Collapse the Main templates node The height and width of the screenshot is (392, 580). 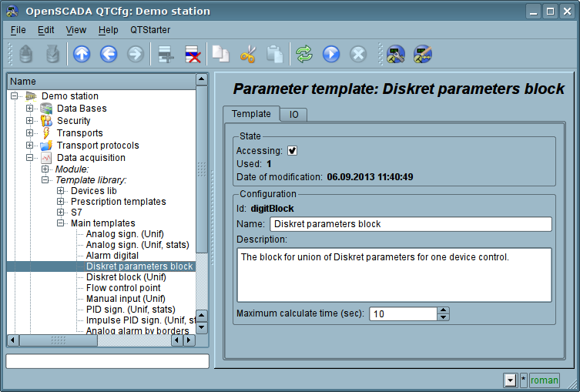(x=61, y=223)
